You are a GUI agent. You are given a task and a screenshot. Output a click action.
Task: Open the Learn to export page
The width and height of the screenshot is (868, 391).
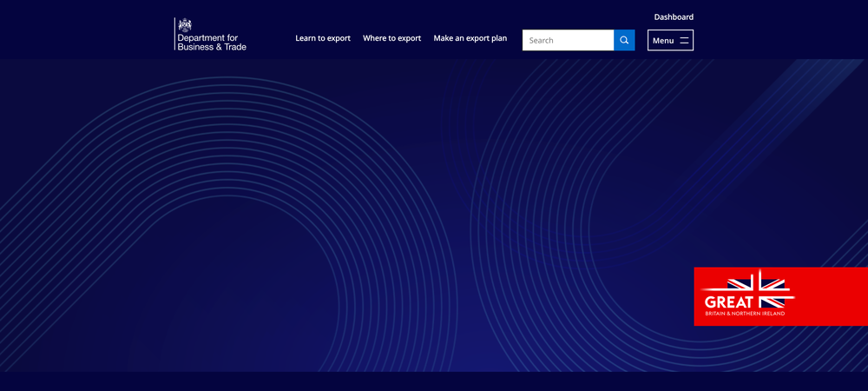click(323, 38)
